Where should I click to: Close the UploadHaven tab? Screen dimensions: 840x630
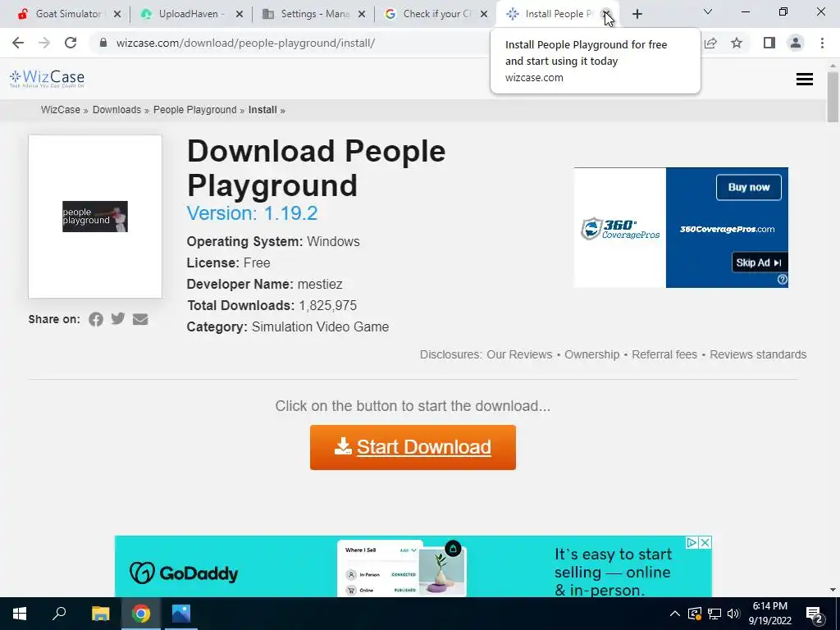pos(240,14)
